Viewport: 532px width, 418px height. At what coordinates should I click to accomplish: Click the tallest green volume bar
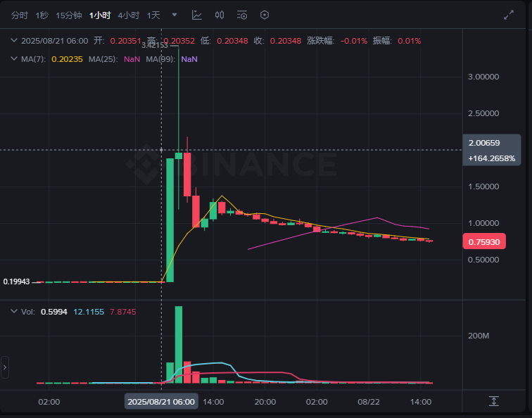(x=179, y=345)
